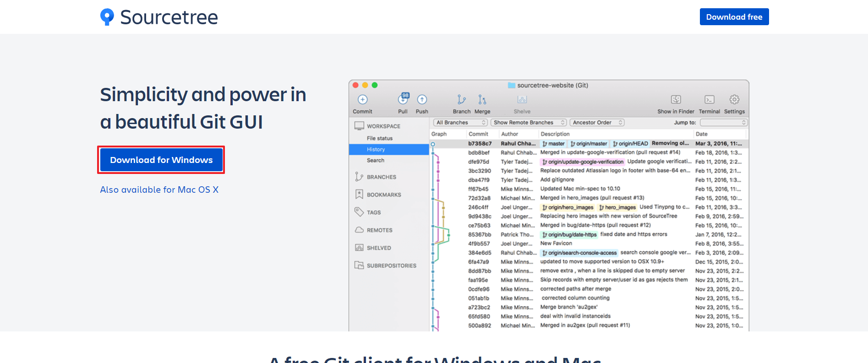Select commit 4f9b557 New Favicon
868x363 pixels.
[588, 244]
